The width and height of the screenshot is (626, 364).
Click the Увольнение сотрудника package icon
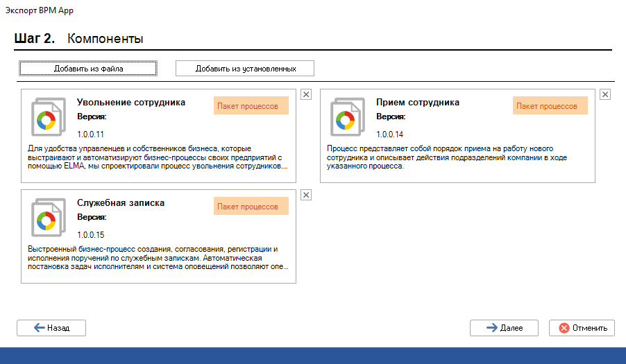46,117
